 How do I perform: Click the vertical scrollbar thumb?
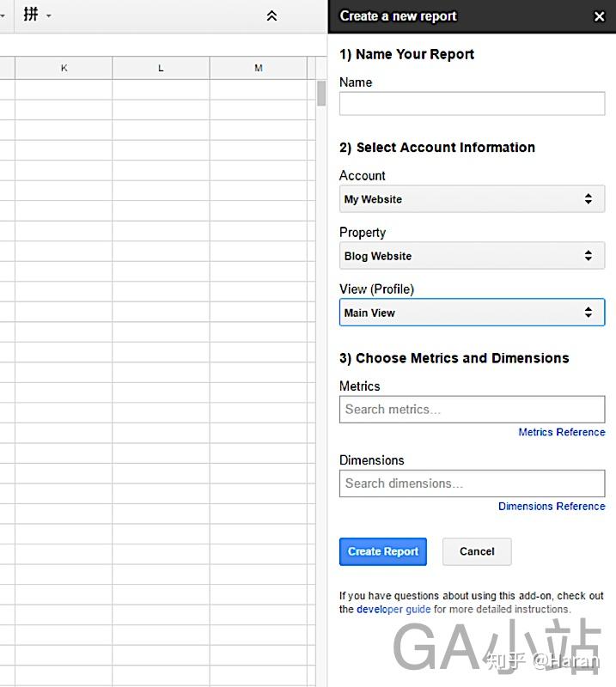coord(321,93)
